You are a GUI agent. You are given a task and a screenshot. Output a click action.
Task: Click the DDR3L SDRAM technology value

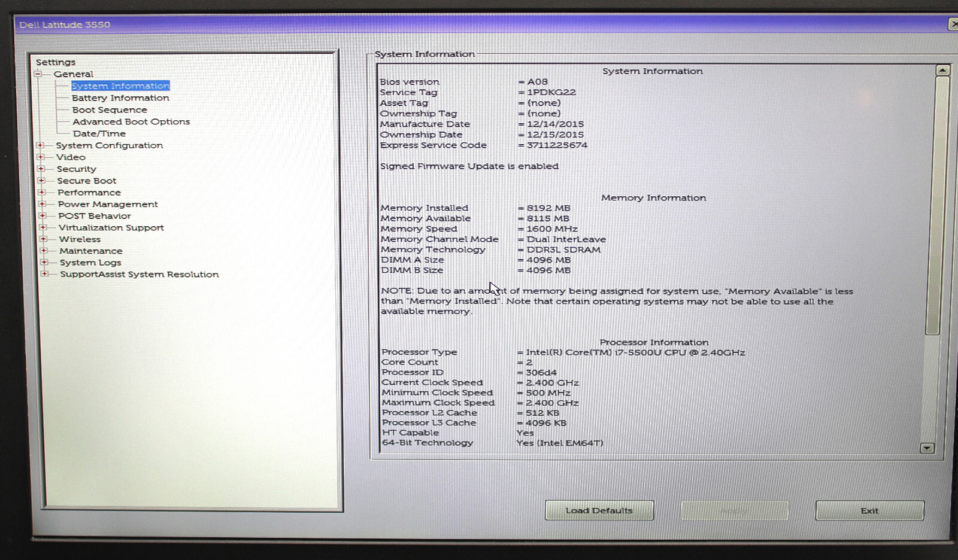pos(563,249)
